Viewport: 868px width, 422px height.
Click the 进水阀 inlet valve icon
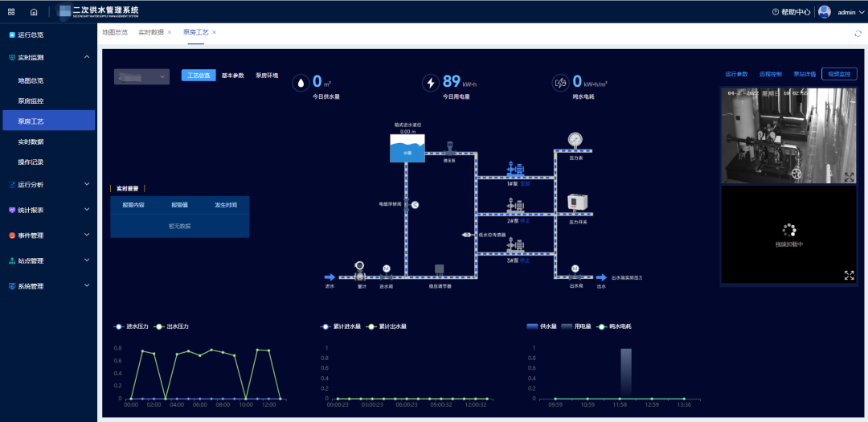[387, 272]
